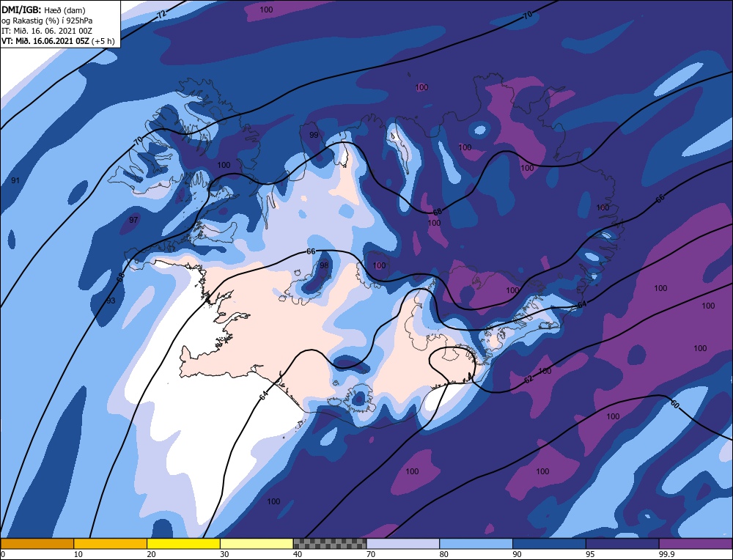
Task: Click the "99.9" legend tick label
Action: [x=666, y=554]
